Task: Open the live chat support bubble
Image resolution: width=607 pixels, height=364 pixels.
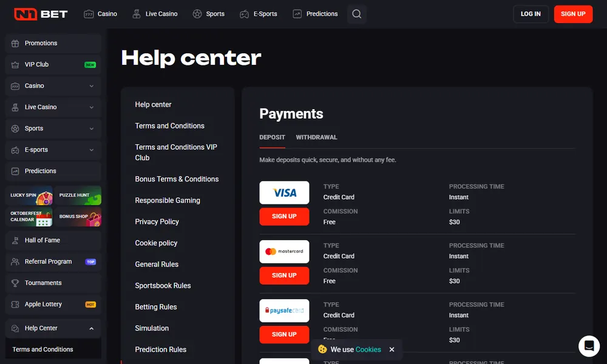Action: click(589, 346)
